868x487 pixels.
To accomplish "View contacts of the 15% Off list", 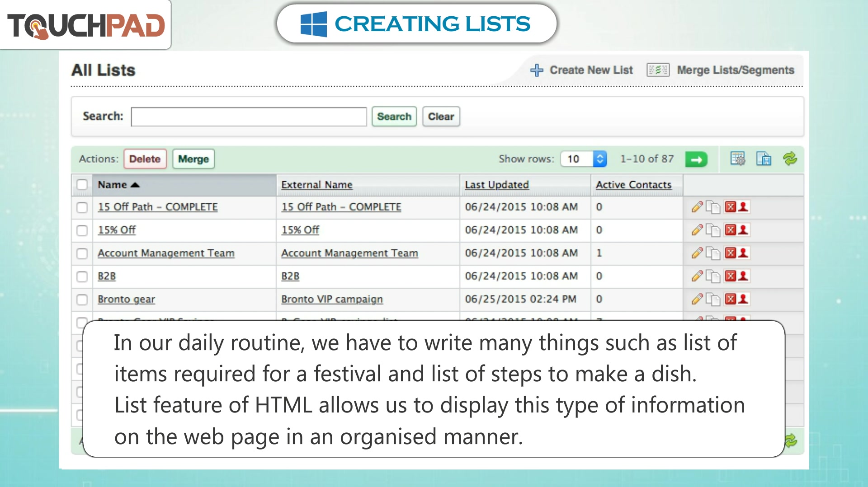I will [x=743, y=230].
